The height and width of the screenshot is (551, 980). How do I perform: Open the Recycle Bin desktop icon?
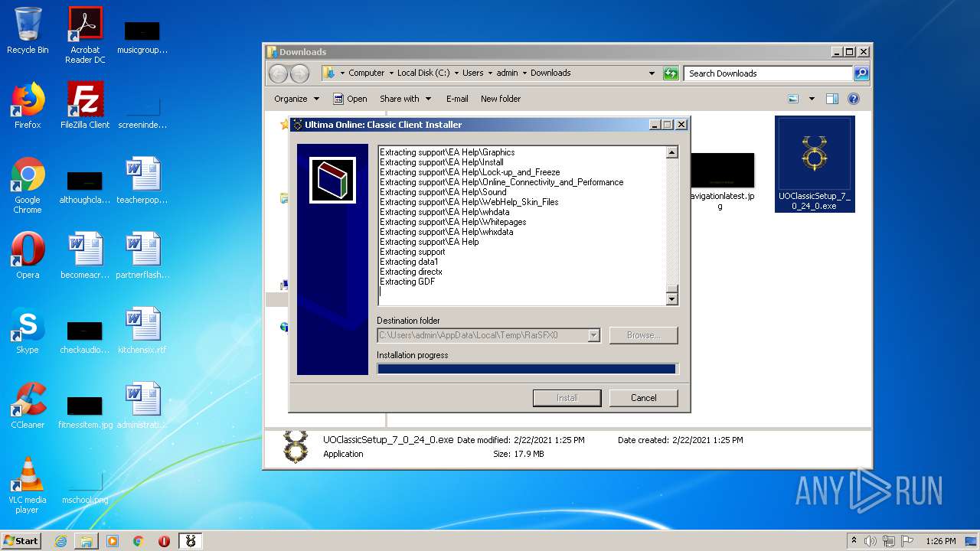pyautogui.click(x=28, y=31)
